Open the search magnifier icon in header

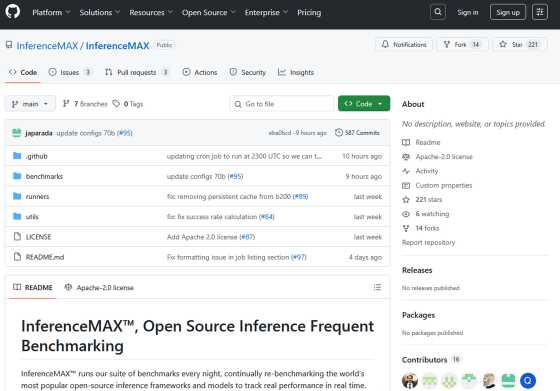click(x=438, y=12)
